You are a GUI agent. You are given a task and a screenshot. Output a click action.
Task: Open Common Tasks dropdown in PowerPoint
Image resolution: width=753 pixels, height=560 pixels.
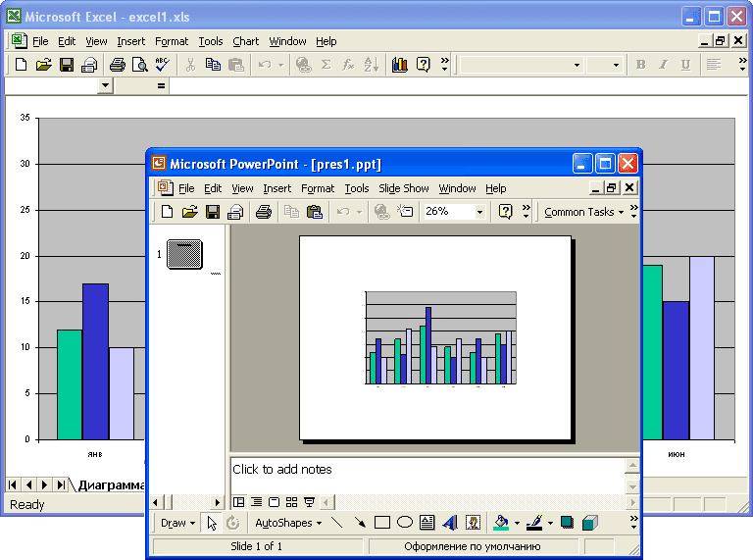(x=583, y=212)
